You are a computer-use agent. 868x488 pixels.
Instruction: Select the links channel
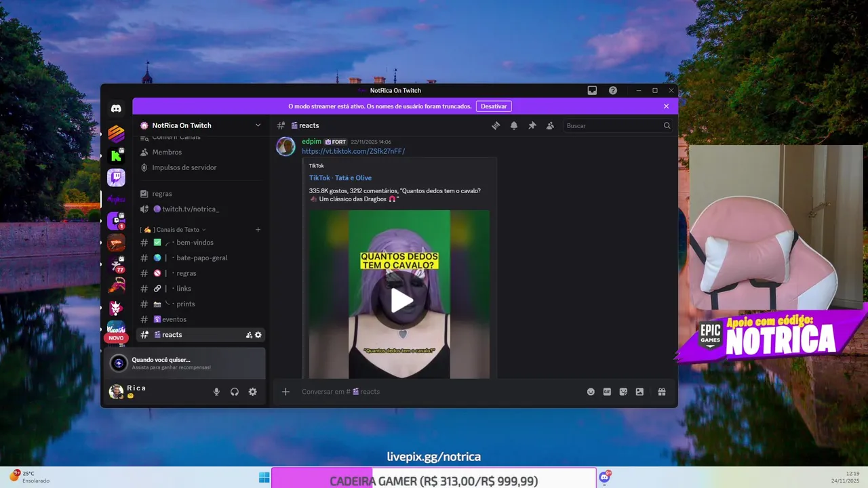point(200,289)
